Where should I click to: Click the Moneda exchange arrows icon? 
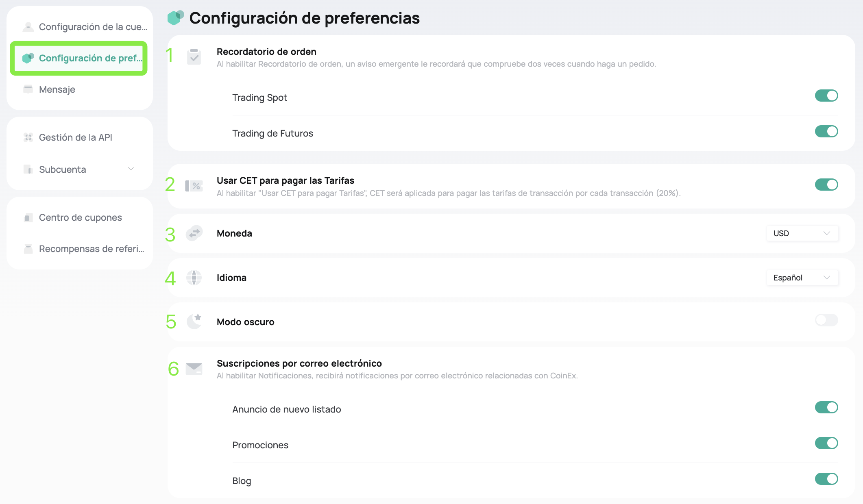[x=194, y=233]
